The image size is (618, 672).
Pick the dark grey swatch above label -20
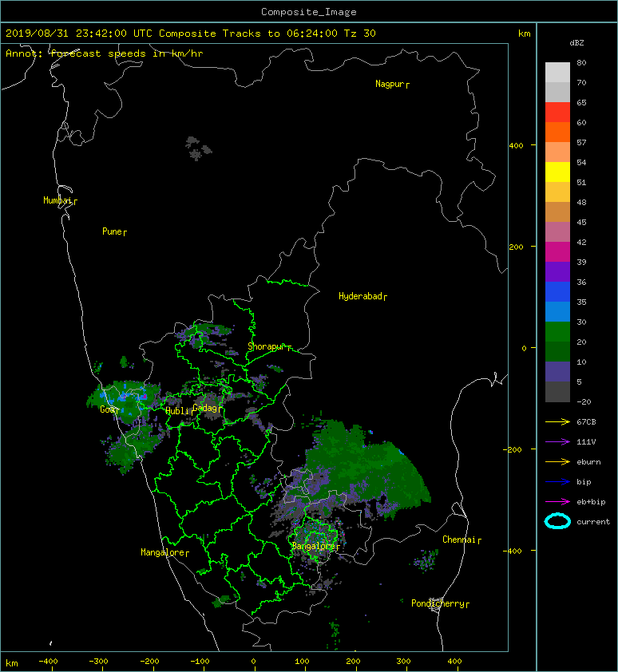[x=557, y=392]
